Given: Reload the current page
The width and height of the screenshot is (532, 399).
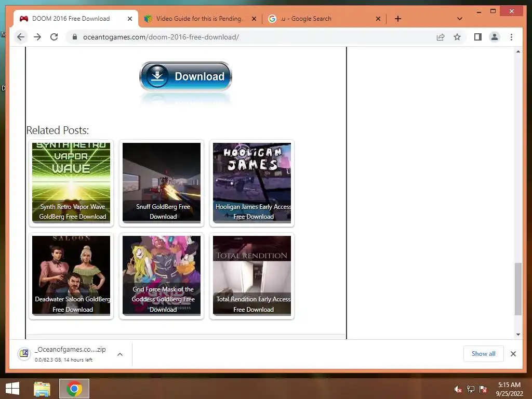Looking at the screenshot, I should click(54, 37).
